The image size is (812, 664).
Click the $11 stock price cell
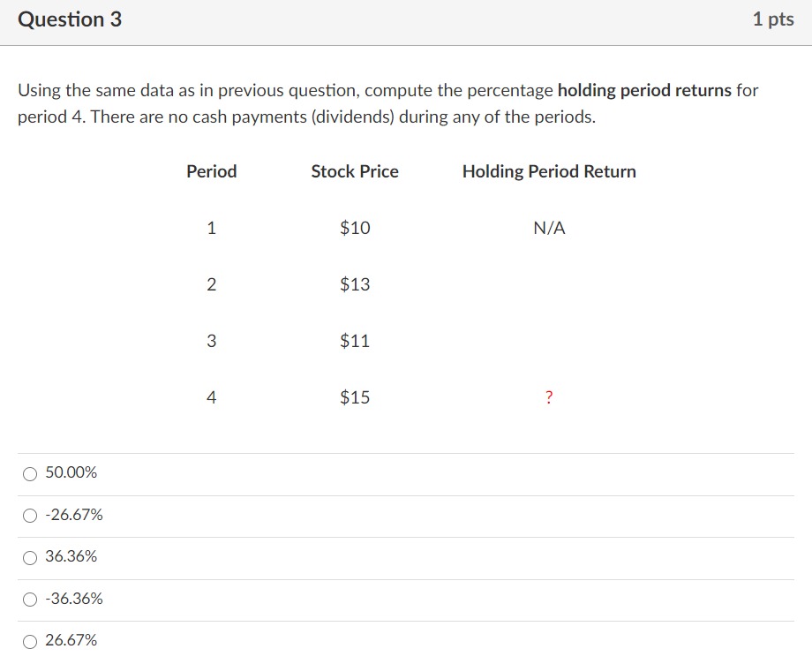[x=355, y=341]
